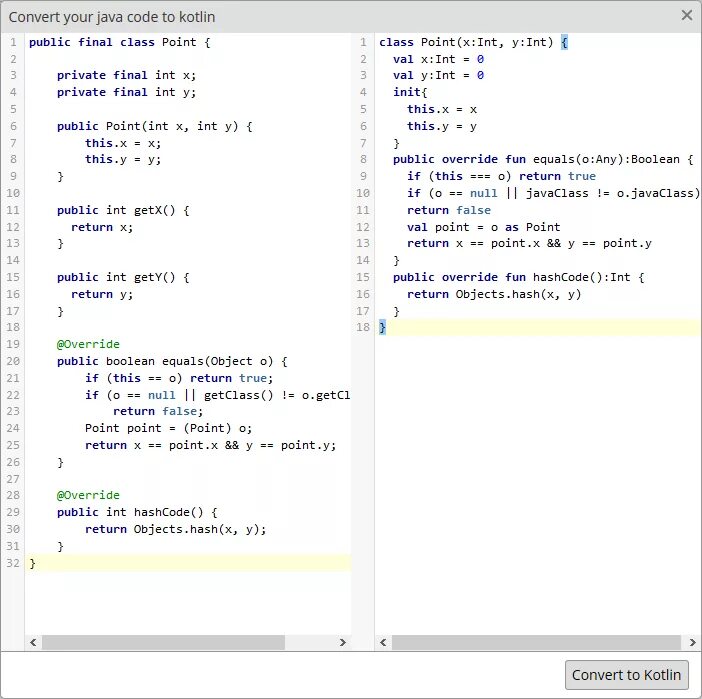The image size is (702, 699).
Task: Click 'public Point(int x, int y) {' line
Action: [x=154, y=126]
